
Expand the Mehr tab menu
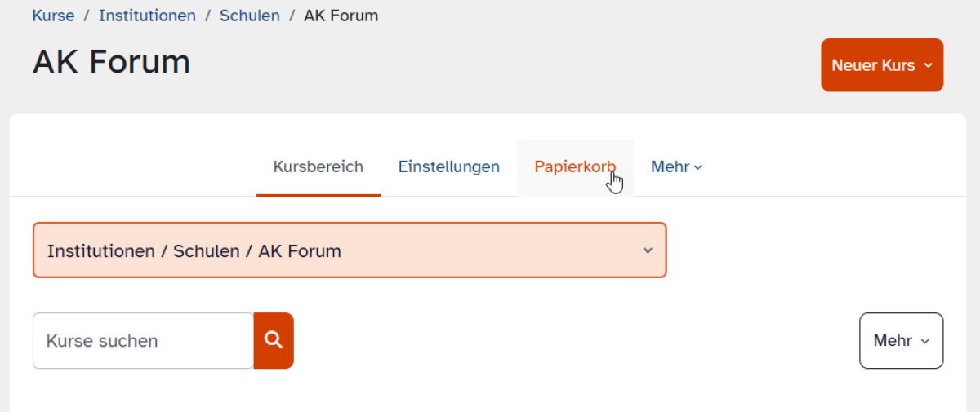point(676,167)
